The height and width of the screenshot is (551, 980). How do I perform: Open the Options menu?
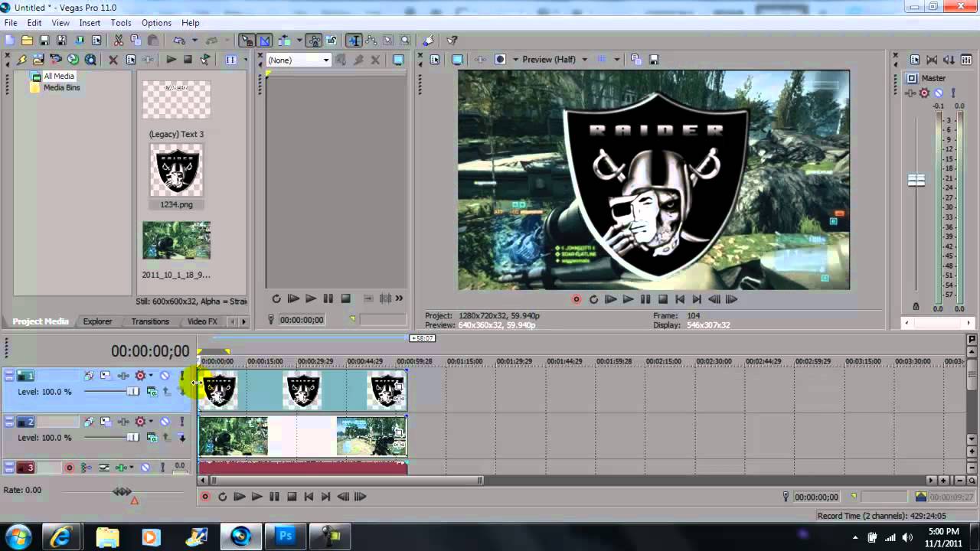(156, 23)
